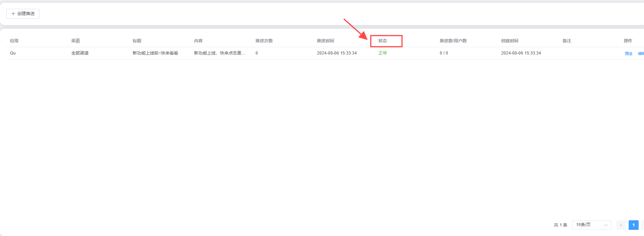Open the 10条/页 page size dropdown
This screenshot has width=644, height=236.
591,225
